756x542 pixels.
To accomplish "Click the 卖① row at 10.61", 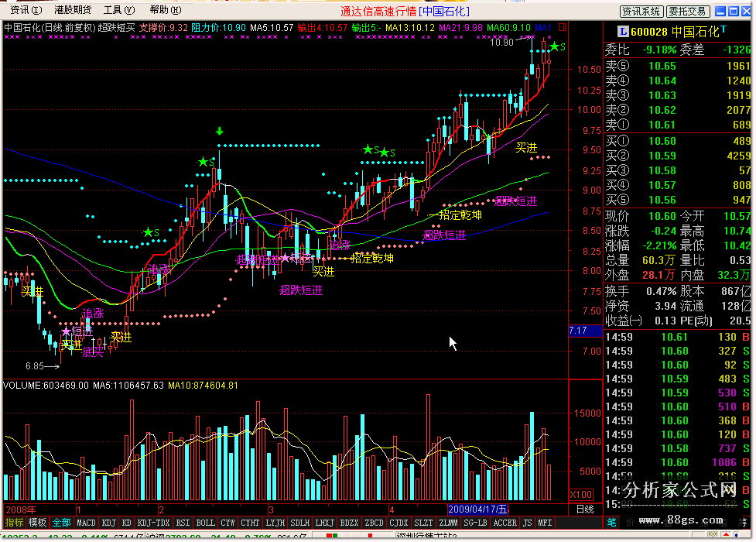I will click(678, 125).
